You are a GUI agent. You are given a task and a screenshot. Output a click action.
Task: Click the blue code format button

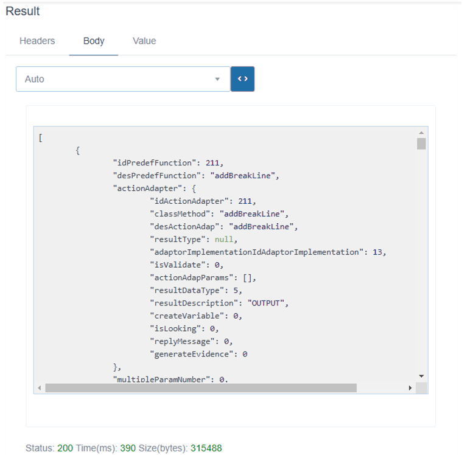coord(242,79)
